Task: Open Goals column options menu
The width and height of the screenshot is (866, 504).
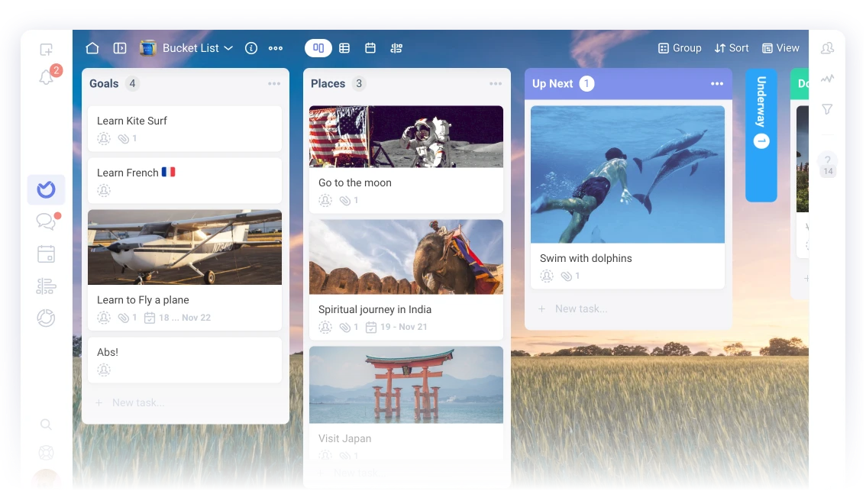Action: click(x=274, y=84)
